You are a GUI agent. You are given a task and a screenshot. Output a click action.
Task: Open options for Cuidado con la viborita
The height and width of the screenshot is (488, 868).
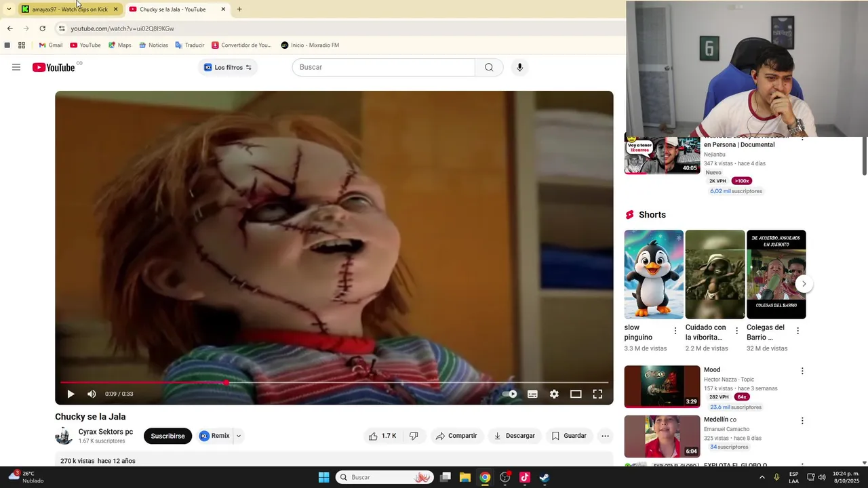[x=736, y=331]
